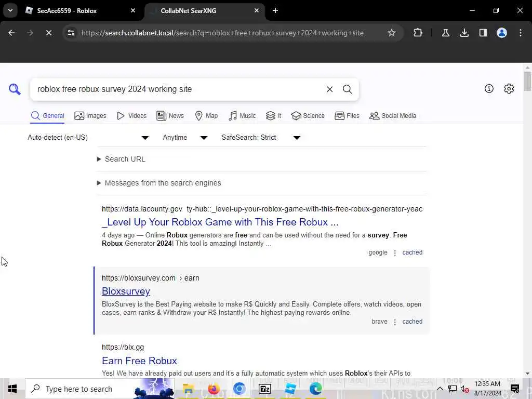The height and width of the screenshot is (399, 532).
Task: Open more options for the brave result
Action: pos(395,322)
